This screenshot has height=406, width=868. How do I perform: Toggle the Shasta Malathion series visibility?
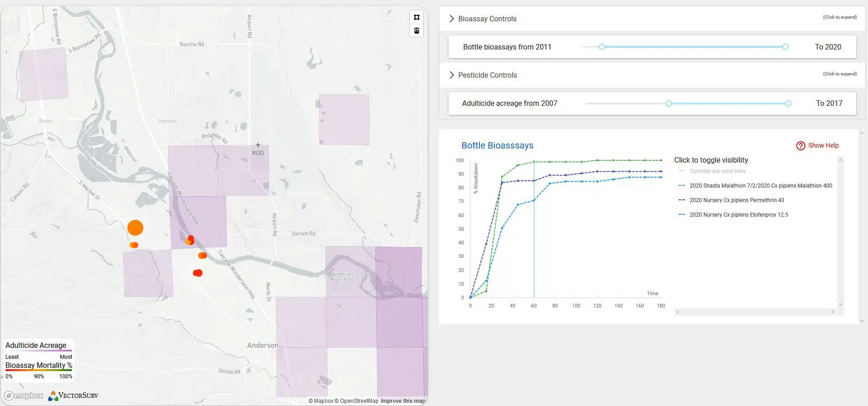(x=755, y=186)
